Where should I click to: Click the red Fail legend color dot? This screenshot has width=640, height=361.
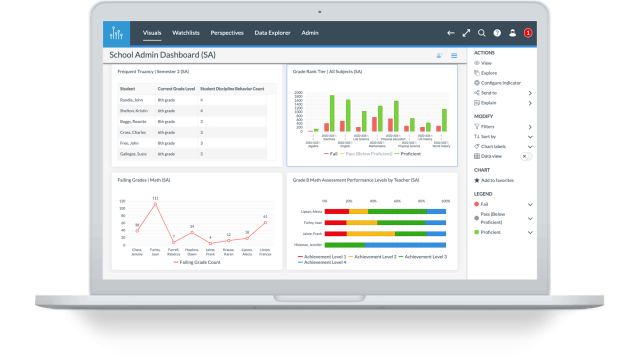click(476, 204)
